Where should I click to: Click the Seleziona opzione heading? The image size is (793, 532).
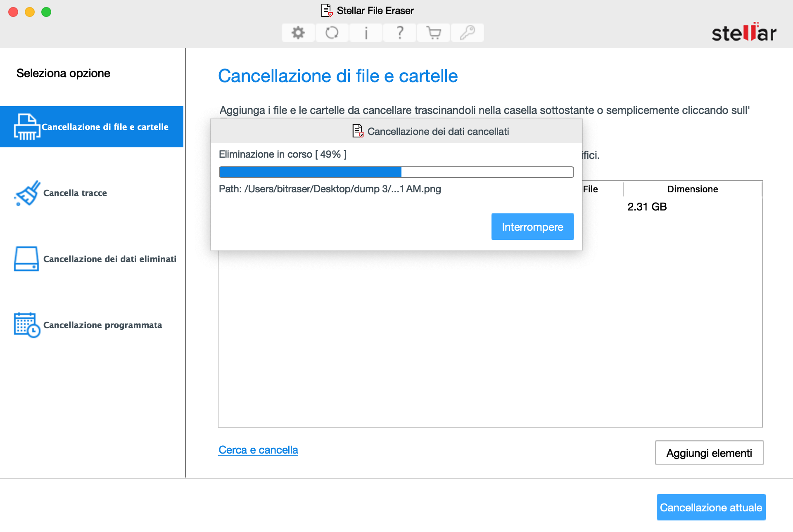(63, 73)
